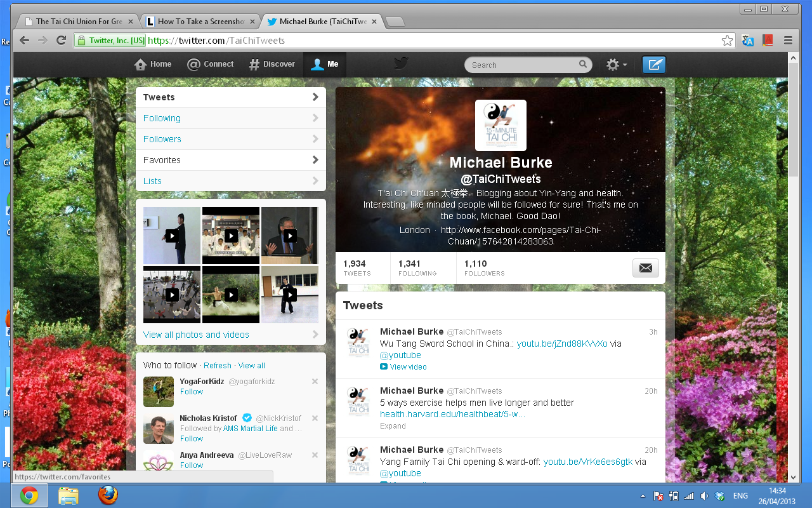Launch Firefox from the taskbar
The image size is (812, 508).
(x=108, y=495)
